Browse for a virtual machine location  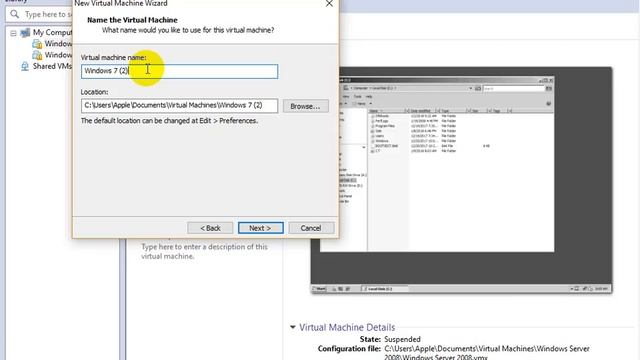(x=306, y=106)
